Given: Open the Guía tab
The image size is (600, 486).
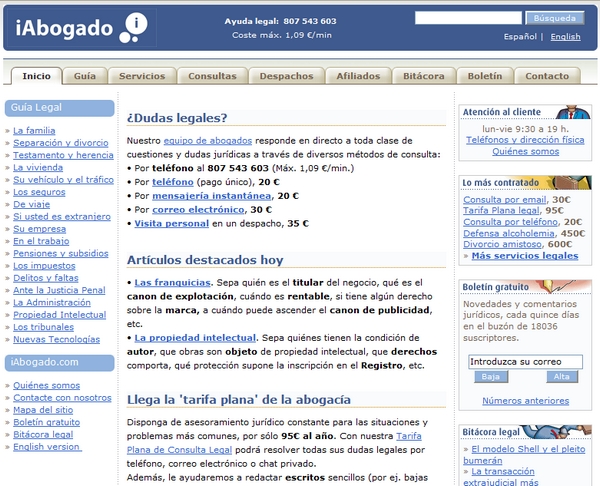Looking at the screenshot, I should point(85,76).
